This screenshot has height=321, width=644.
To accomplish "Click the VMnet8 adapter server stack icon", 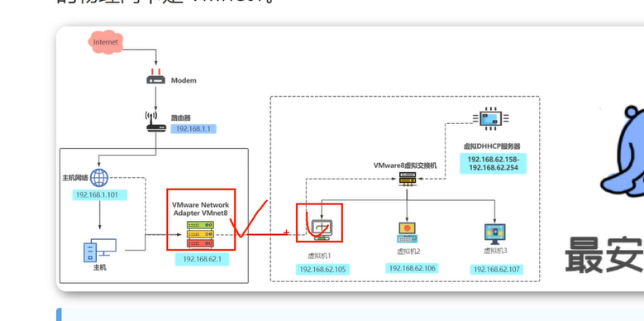I will click(200, 234).
